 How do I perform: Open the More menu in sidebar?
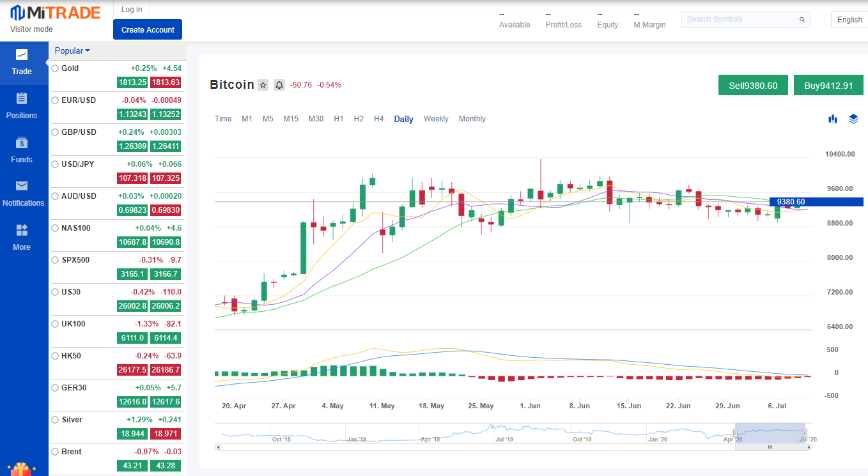point(22,238)
